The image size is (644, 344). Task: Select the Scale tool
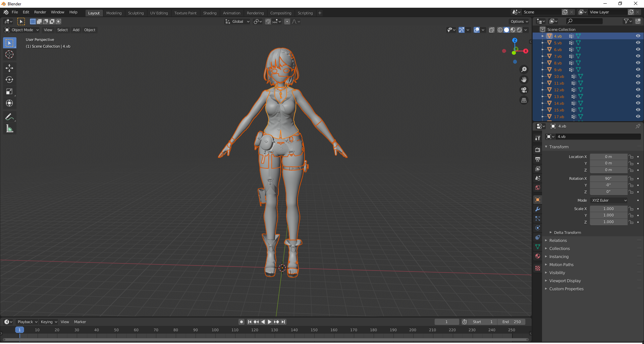point(9,92)
